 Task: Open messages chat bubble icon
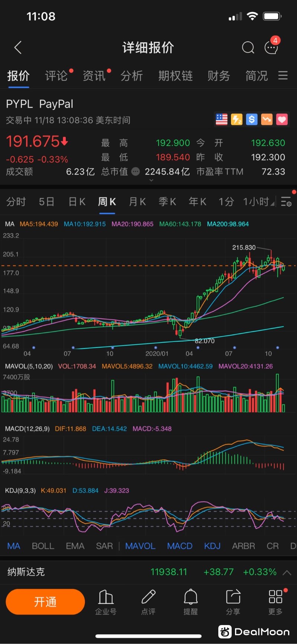(x=271, y=48)
